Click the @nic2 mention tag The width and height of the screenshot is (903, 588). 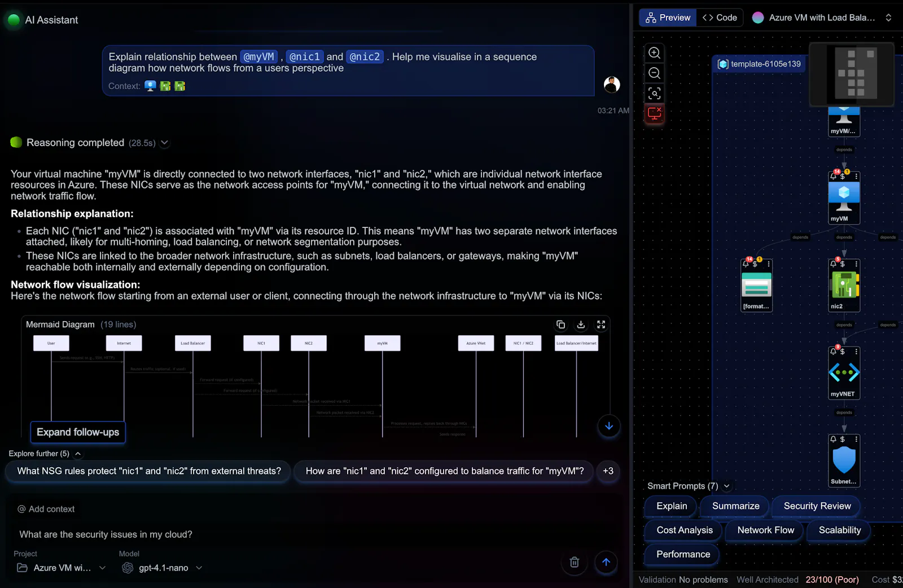(x=365, y=57)
